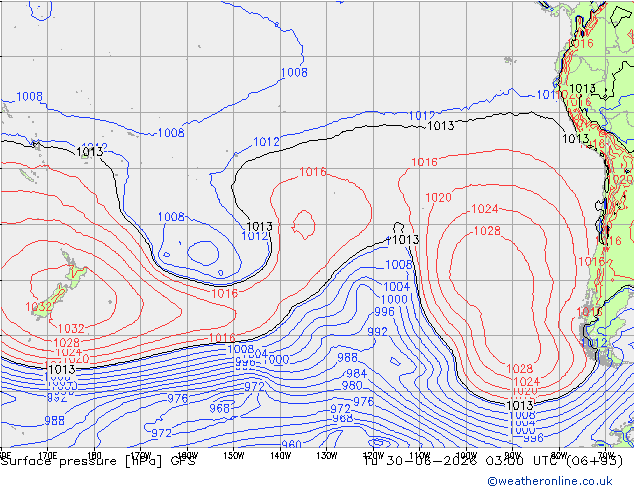The height and width of the screenshot is (490, 634).
Task: Click the red 1028 label beneath the upper 1024
Action: pyautogui.click(x=487, y=231)
